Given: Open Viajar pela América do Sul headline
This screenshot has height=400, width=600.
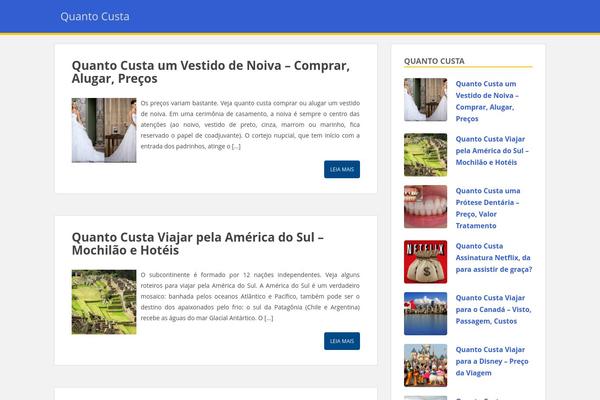Looking at the screenshot, I should 197,244.
